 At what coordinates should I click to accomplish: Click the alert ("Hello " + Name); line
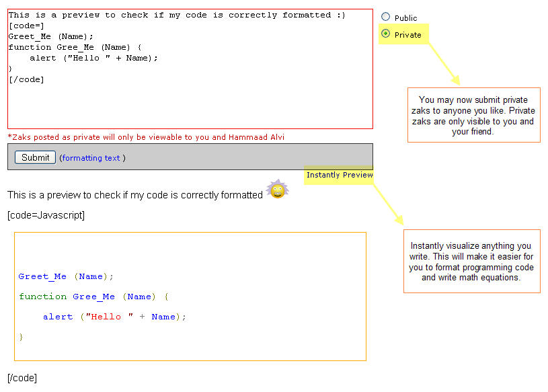coord(114,317)
